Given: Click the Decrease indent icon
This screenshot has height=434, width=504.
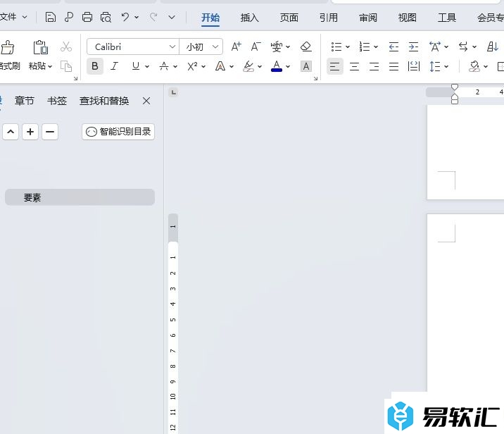Looking at the screenshot, I should 393,47.
